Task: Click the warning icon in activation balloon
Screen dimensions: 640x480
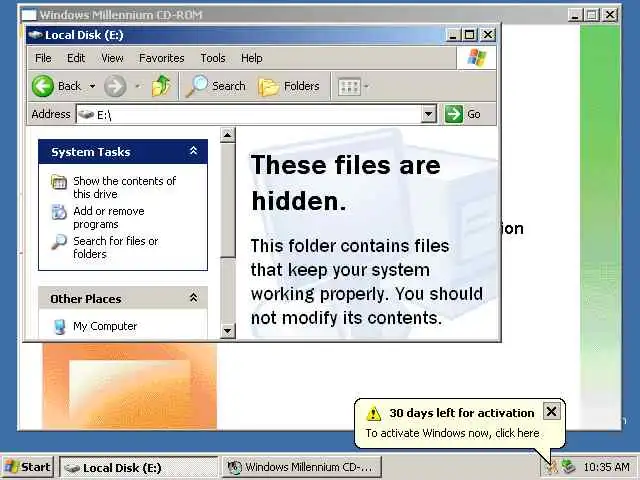Action: coord(373,413)
